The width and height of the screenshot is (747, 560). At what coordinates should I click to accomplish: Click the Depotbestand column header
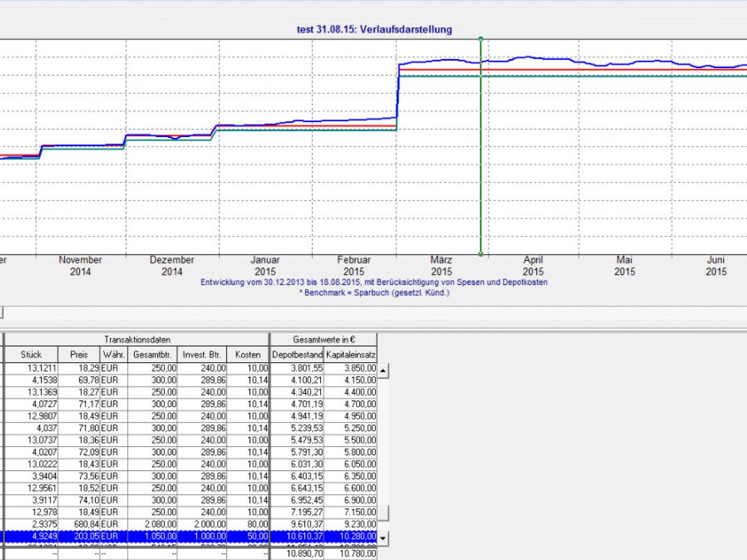[297, 355]
